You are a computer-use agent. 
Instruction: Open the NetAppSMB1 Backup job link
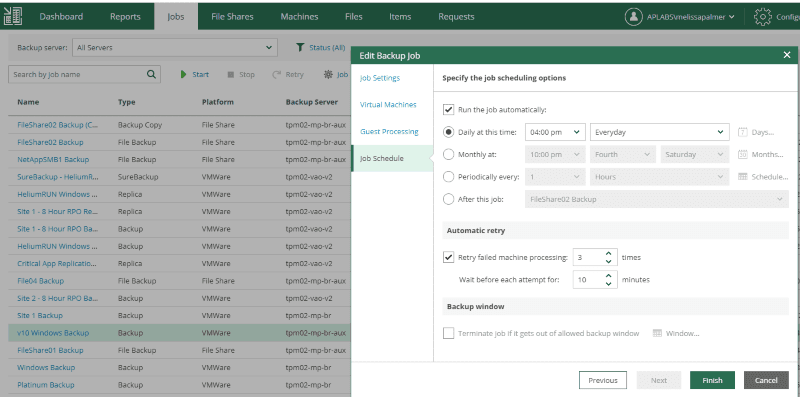(x=53, y=159)
